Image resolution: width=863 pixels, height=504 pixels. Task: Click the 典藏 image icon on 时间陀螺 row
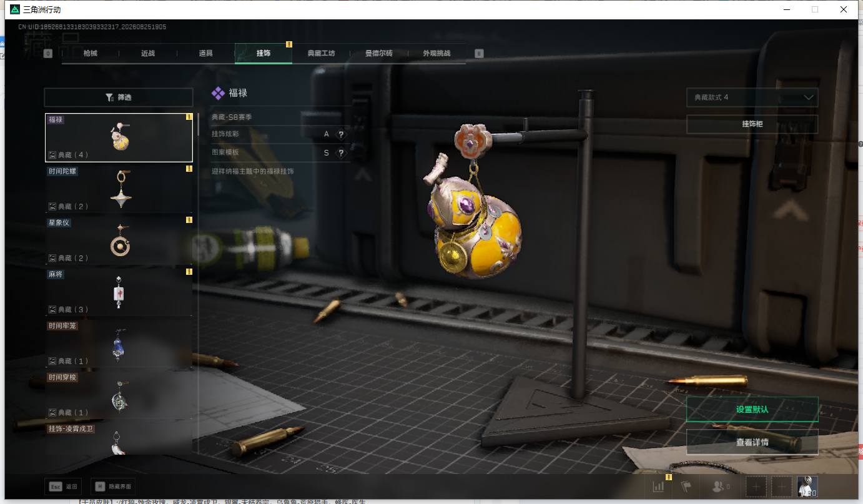pos(52,206)
